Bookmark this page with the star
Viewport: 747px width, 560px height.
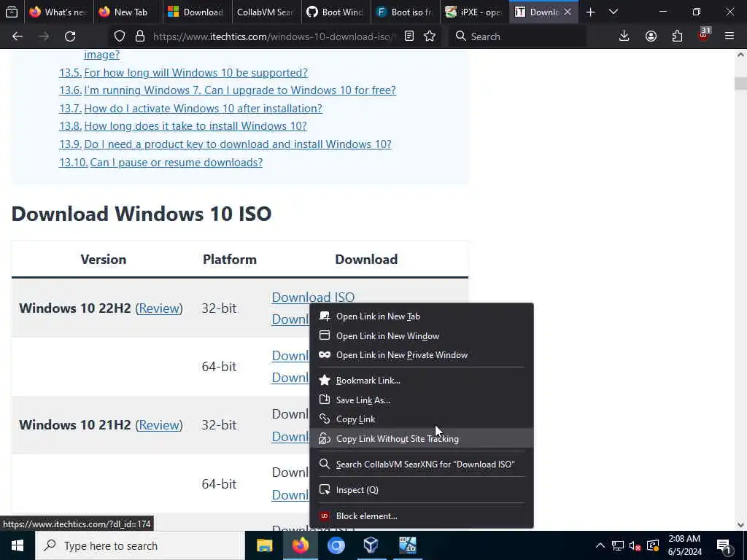pos(430,36)
